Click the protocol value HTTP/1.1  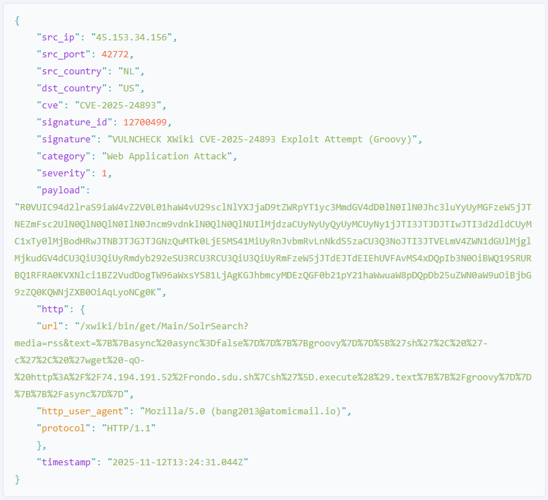[x=129, y=428]
